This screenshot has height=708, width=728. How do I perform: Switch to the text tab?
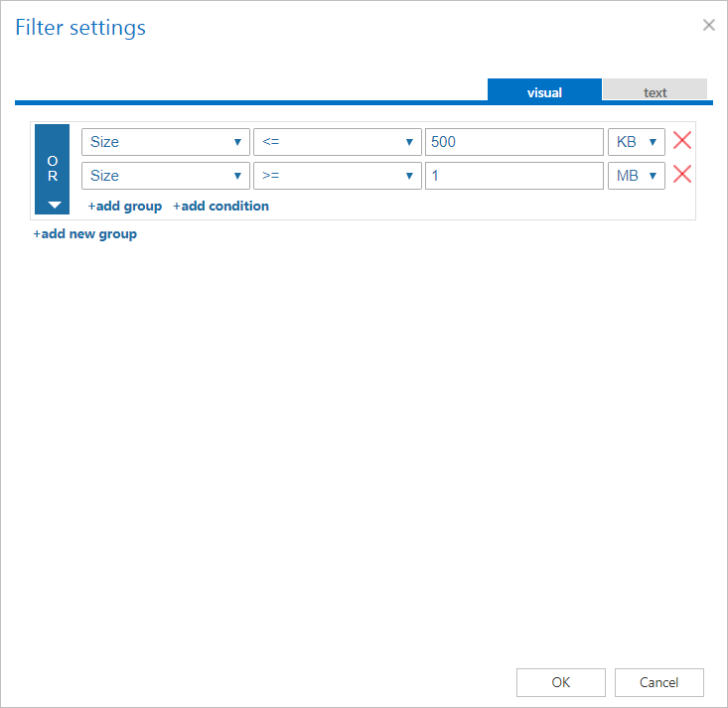pos(655,89)
